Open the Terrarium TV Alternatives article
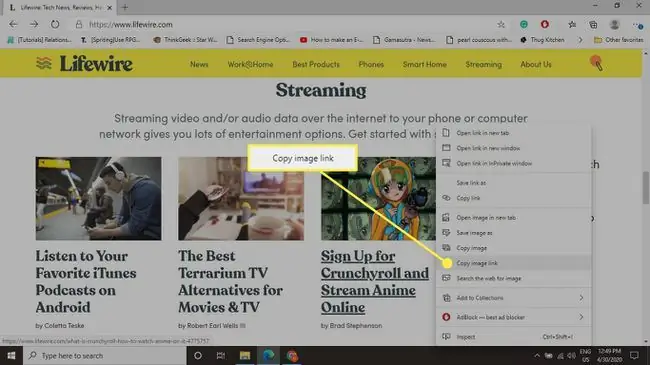Image resolution: width=650 pixels, height=365 pixels. (x=230, y=282)
